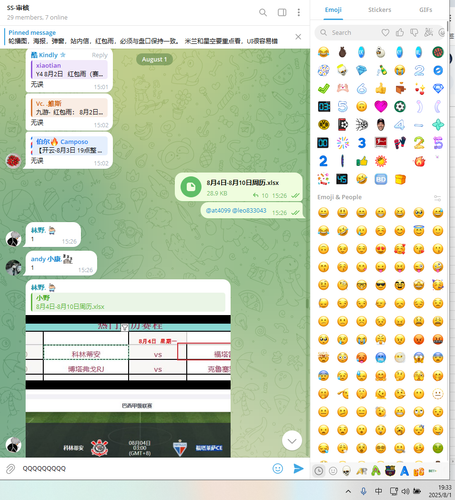Show hidden system tray icons chevron
The image size is (455, 500).
point(348,491)
